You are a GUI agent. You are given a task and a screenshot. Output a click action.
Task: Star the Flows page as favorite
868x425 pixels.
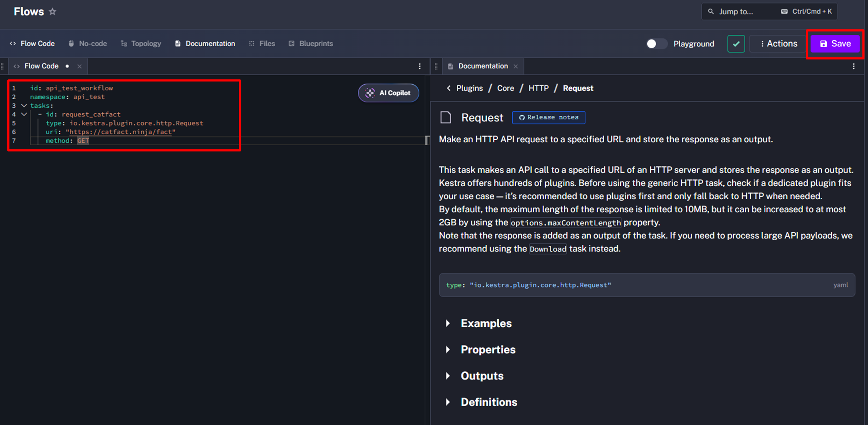52,12
